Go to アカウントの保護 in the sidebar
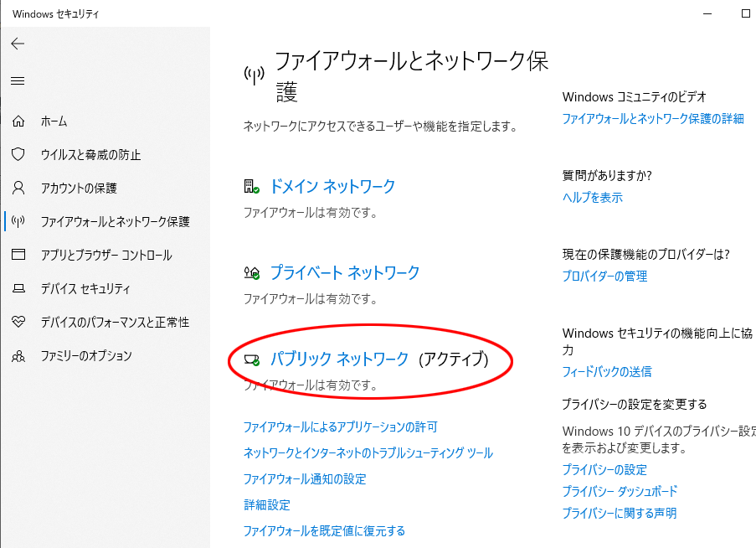The width and height of the screenshot is (756, 548). pyautogui.click(x=79, y=188)
